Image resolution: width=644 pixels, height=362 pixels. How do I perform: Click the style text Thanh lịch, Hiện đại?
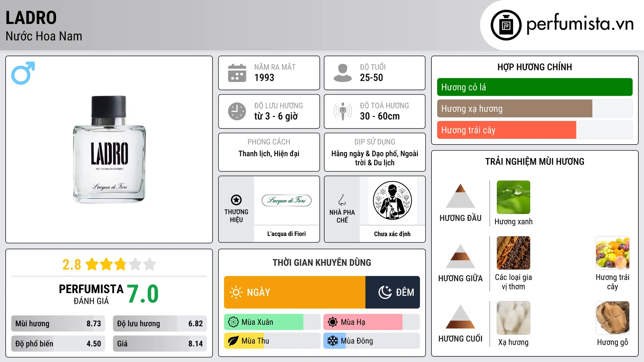click(x=269, y=154)
